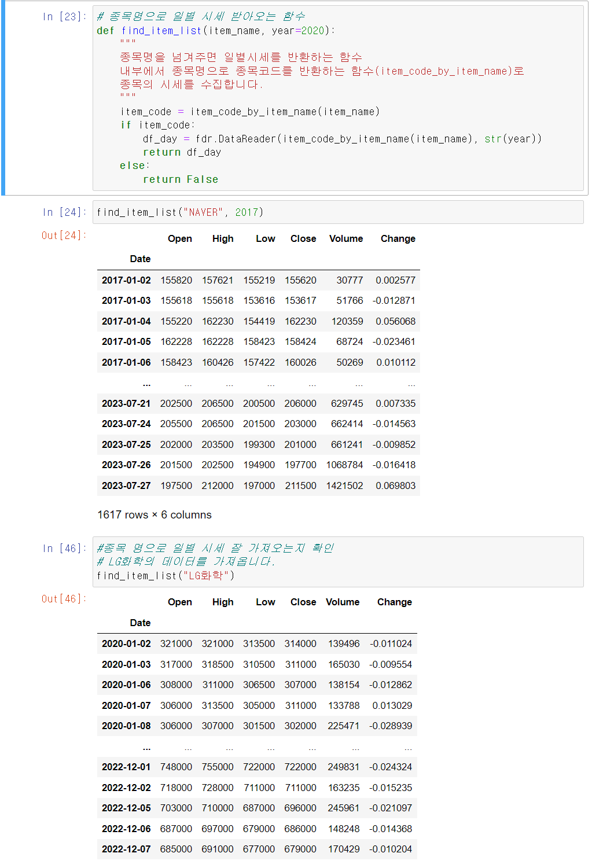The width and height of the screenshot is (592, 868).
Task: Select row 2023-07-21 date cell
Action: click(x=126, y=403)
